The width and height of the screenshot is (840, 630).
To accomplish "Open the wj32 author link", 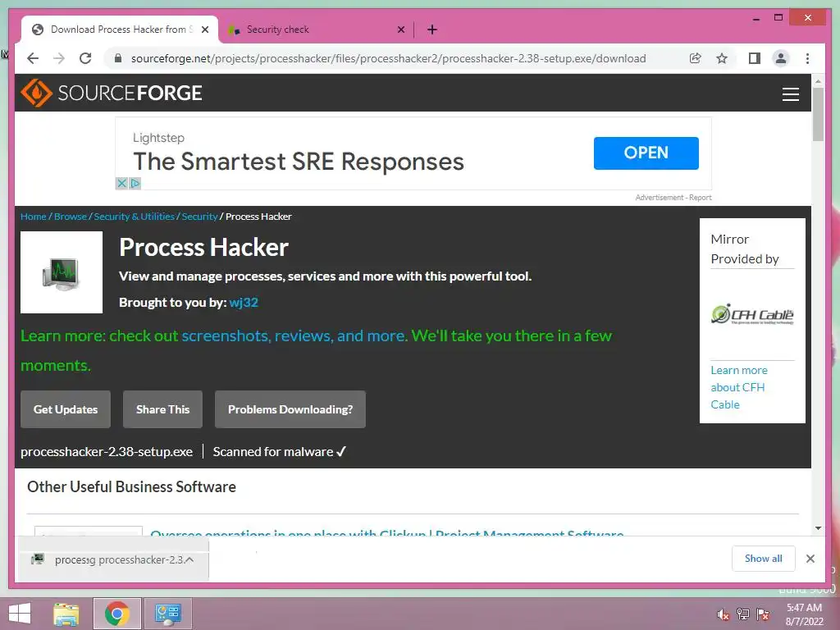I will tap(243, 302).
